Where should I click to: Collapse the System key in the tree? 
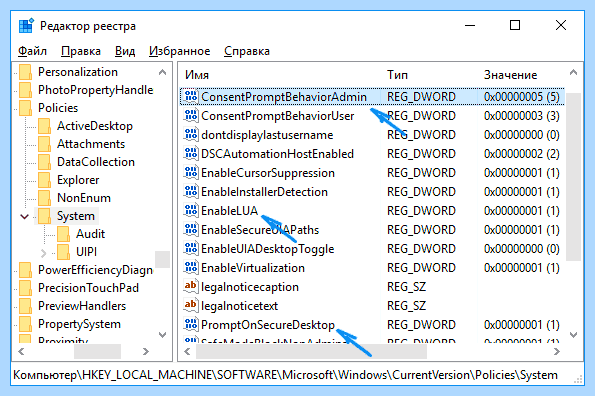25,217
